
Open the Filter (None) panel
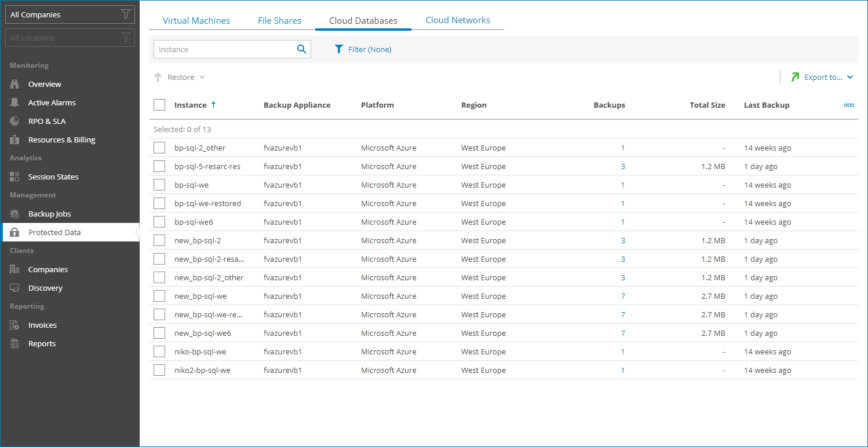click(x=363, y=49)
